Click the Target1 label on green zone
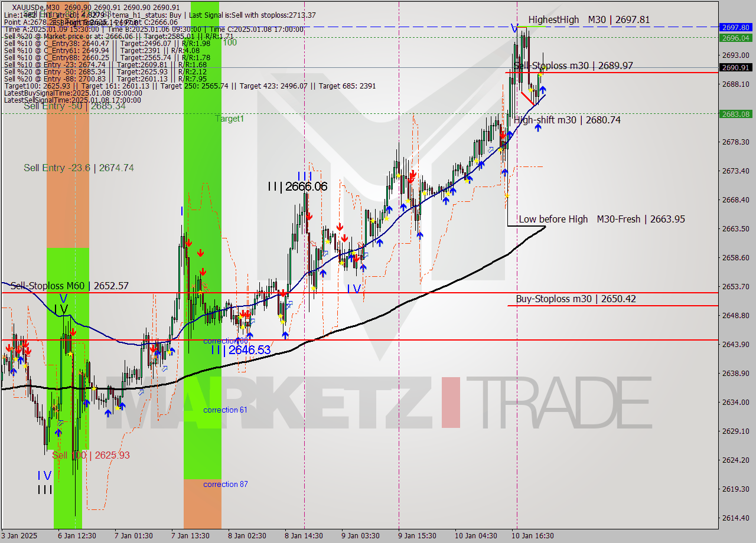 (229, 119)
